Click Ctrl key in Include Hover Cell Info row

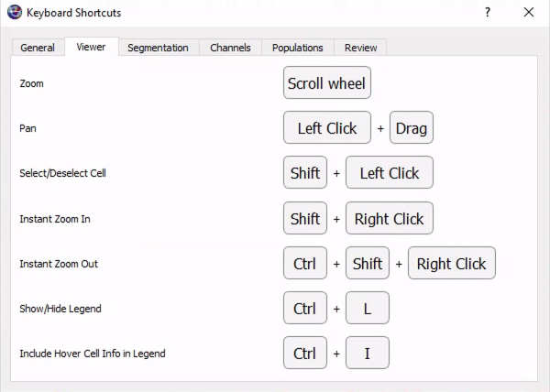[x=305, y=353]
